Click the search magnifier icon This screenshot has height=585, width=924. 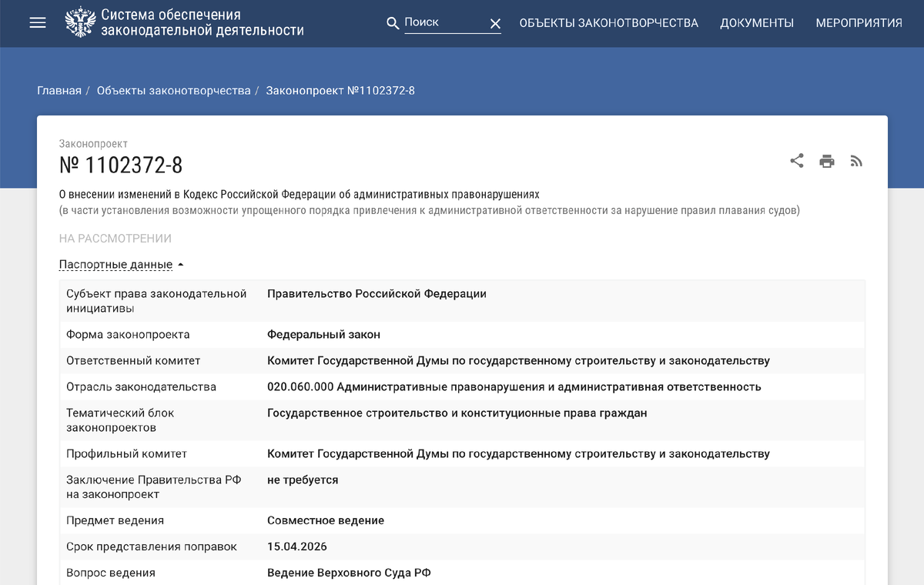[393, 24]
